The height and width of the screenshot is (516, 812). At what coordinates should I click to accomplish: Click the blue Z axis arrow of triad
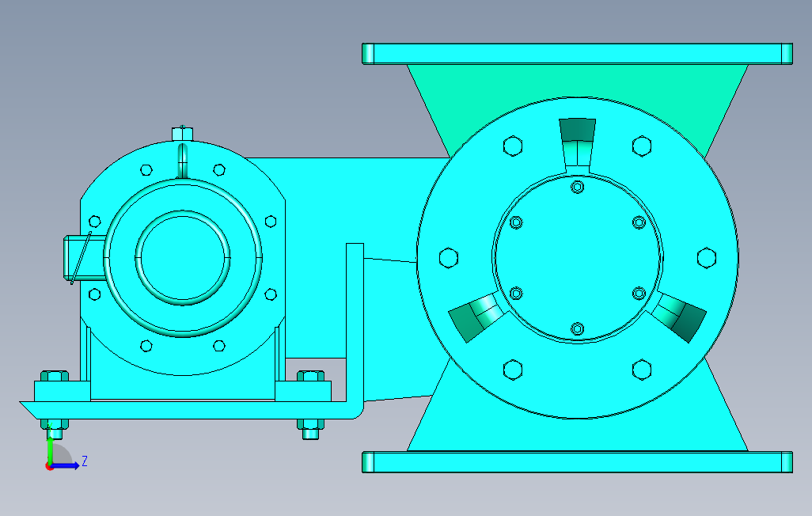[65, 466]
